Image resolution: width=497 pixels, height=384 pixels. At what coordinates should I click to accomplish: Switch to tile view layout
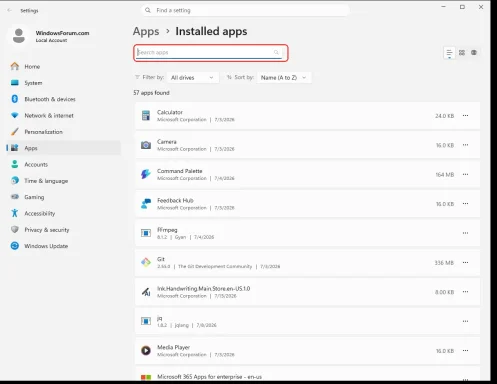(474, 53)
